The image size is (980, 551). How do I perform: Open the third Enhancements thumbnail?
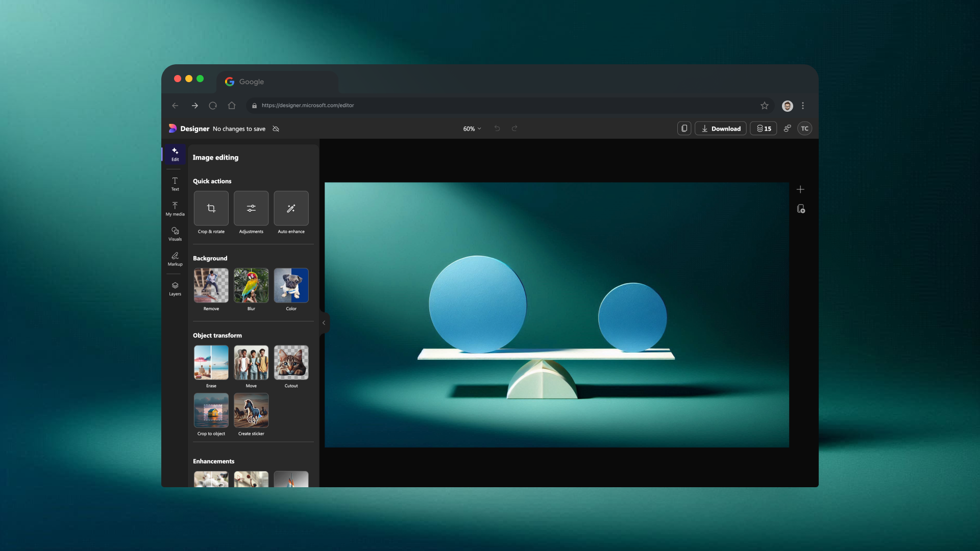click(291, 479)
